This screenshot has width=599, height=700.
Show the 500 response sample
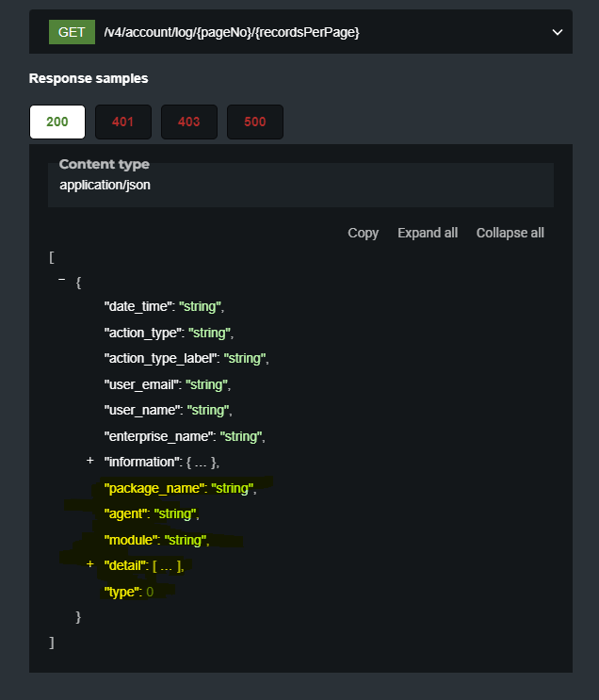point(254,122)
